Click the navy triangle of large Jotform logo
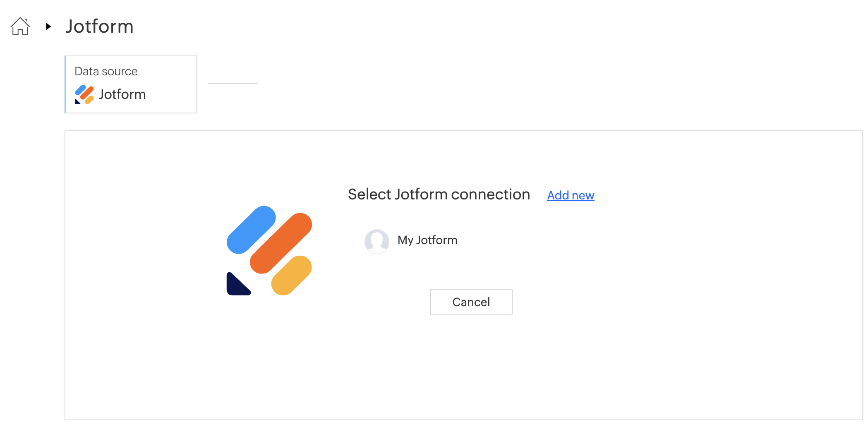868x427 pixels. click(237, 286)
